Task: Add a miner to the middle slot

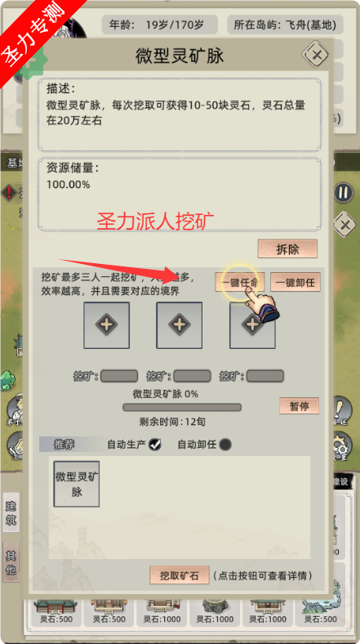Action: [179, 325]
